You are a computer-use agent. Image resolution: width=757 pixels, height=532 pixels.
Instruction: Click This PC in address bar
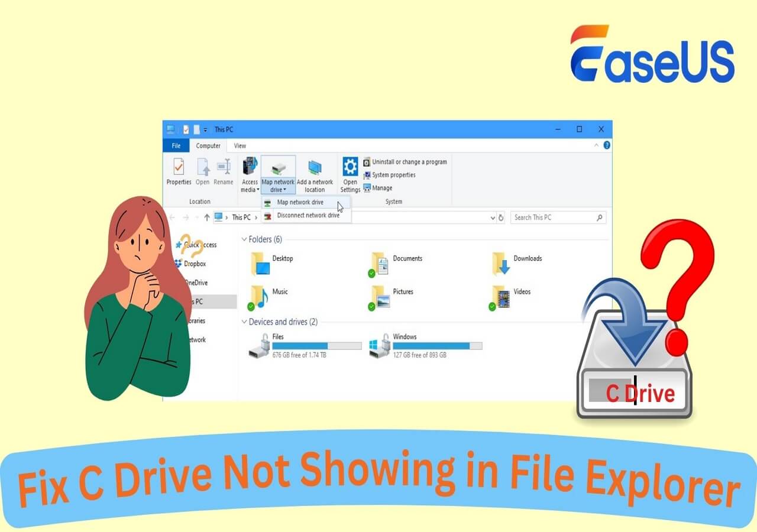click(241, 218)
